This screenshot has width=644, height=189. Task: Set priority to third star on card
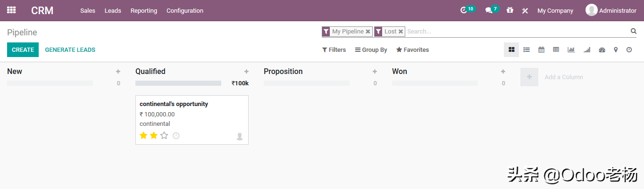164,136
